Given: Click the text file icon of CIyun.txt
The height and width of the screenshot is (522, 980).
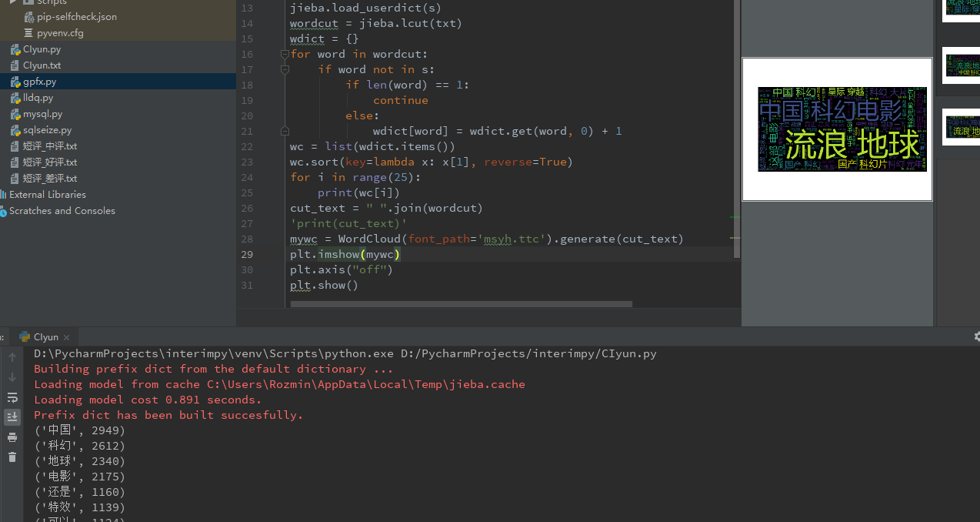Looking at the screenshot, I should pos(15,65).
